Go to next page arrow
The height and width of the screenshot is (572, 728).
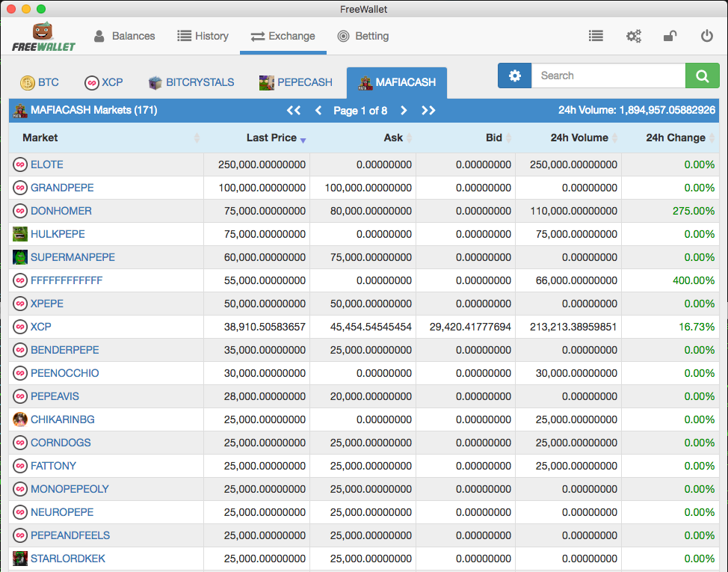pos(404,111)
